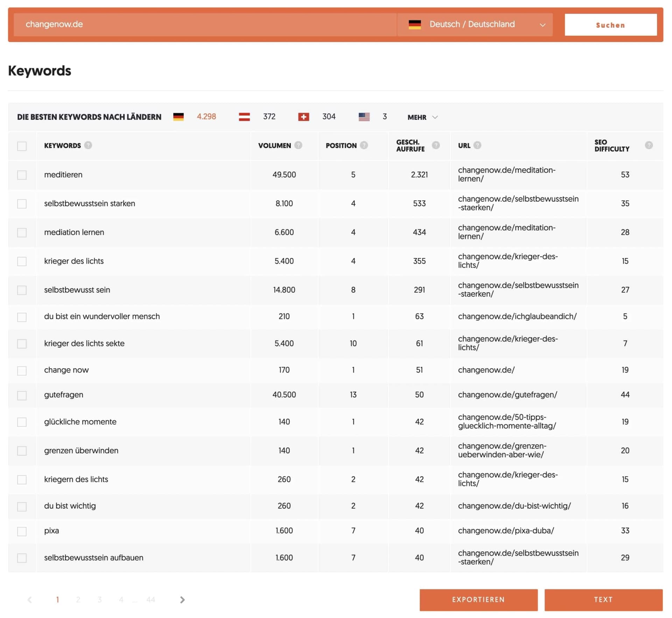The width and height of the screenshot is (672, 618).
Task: Click the EXPORTIEREN button
Action: pos(478,599)
